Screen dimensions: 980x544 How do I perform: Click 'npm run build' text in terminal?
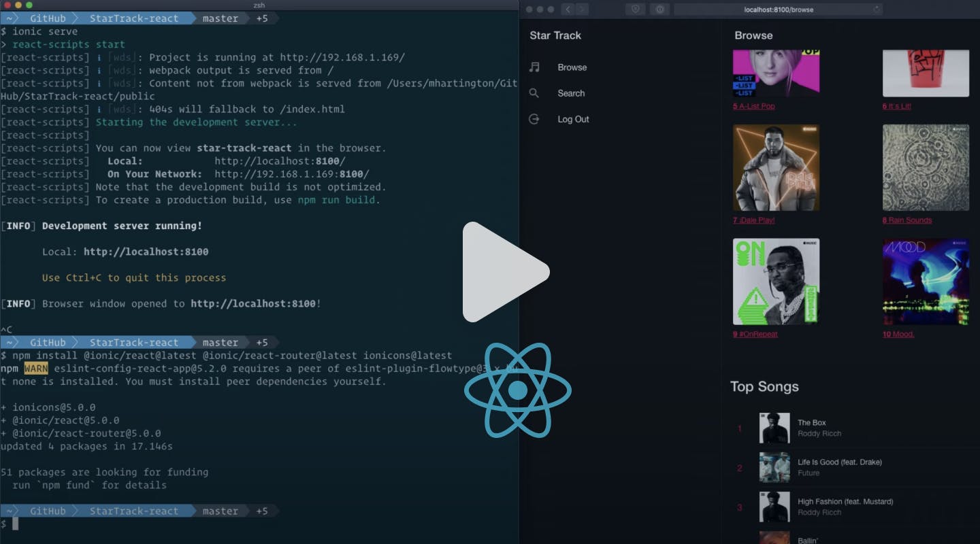(x=336, y=200)
